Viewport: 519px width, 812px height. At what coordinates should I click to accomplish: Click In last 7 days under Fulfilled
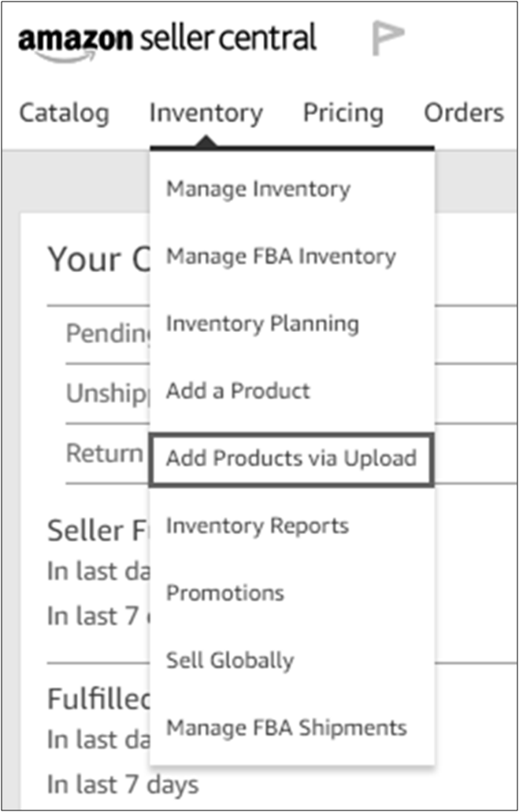click(123, 784)
